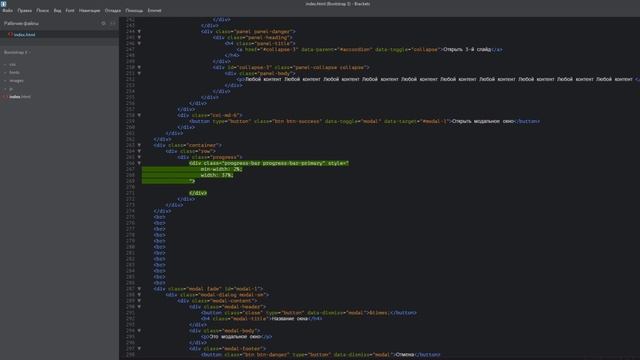
Task: Expand the css folder
Action: pos(12,64)
